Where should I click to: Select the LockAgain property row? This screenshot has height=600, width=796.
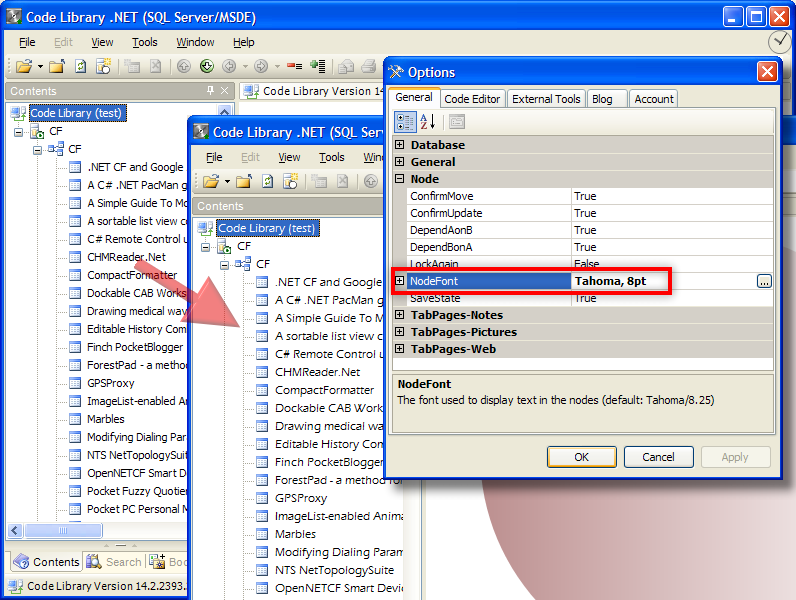pos(590,264)
